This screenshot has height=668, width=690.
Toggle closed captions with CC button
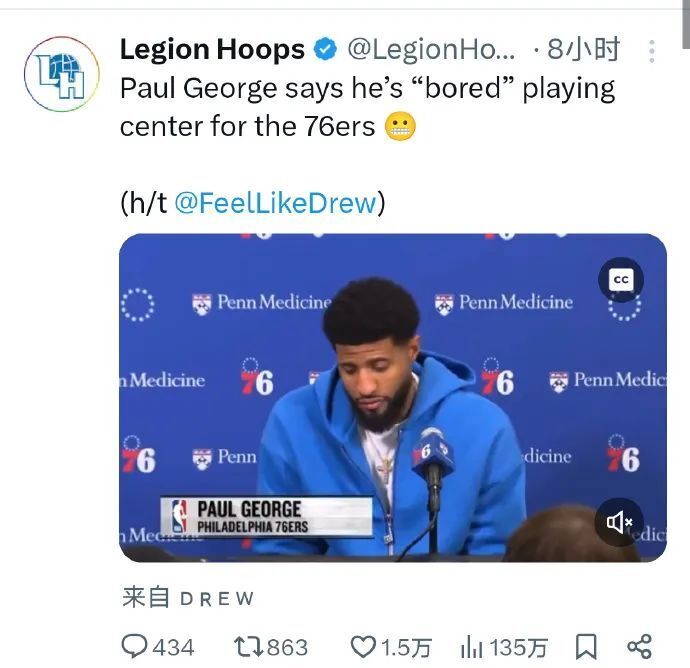[x=620, y=280]
